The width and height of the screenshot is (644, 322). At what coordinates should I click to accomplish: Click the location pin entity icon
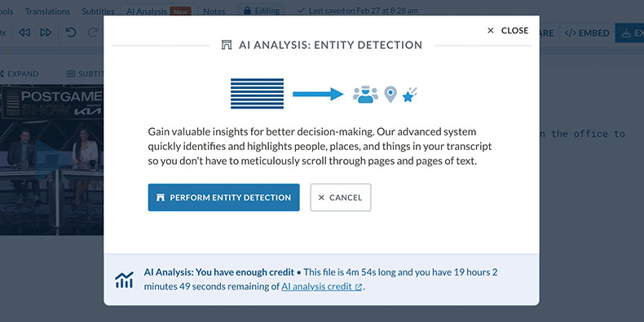[x=390, y=94]
